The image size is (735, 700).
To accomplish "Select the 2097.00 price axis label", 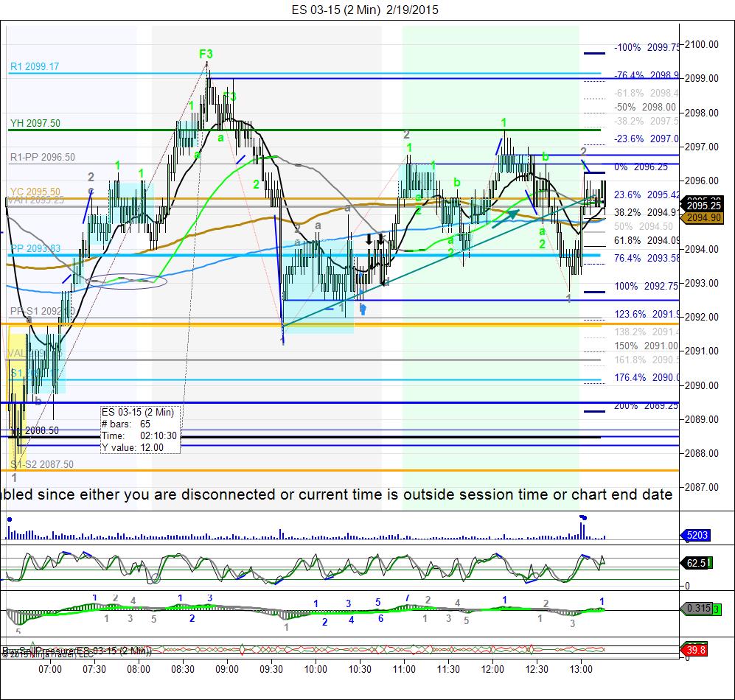I will pos(702,147).
